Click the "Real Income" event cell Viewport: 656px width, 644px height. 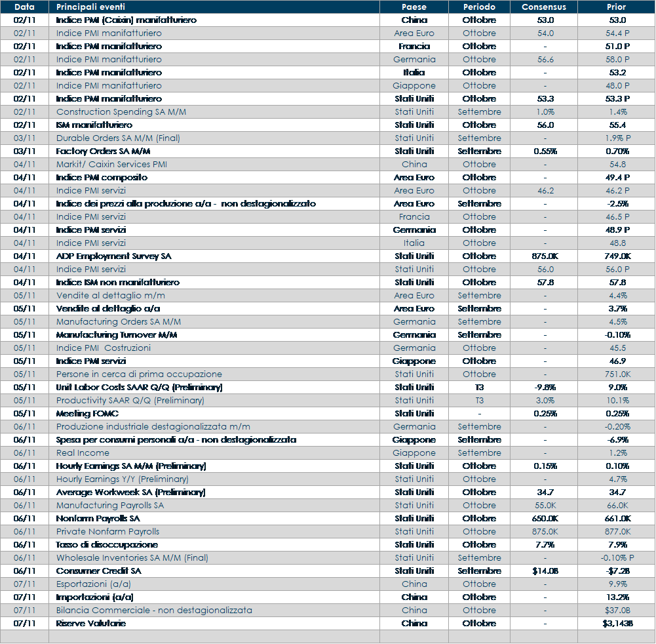tap(83, 453)
